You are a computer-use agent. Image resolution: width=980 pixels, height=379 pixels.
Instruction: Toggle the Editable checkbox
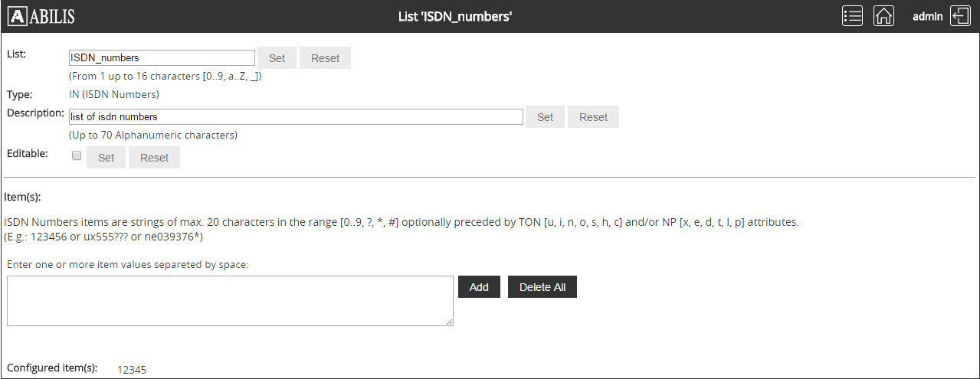(x=77, y=155)
